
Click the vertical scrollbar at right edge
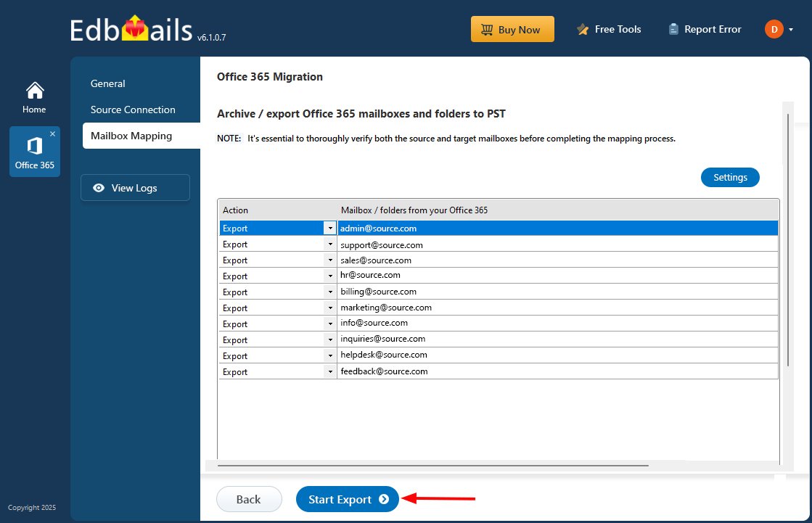[787, 240]
